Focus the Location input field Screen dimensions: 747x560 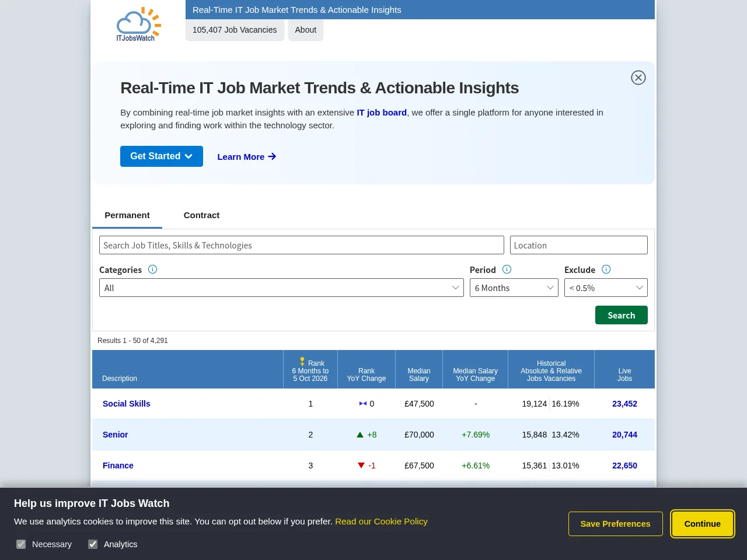579,245
